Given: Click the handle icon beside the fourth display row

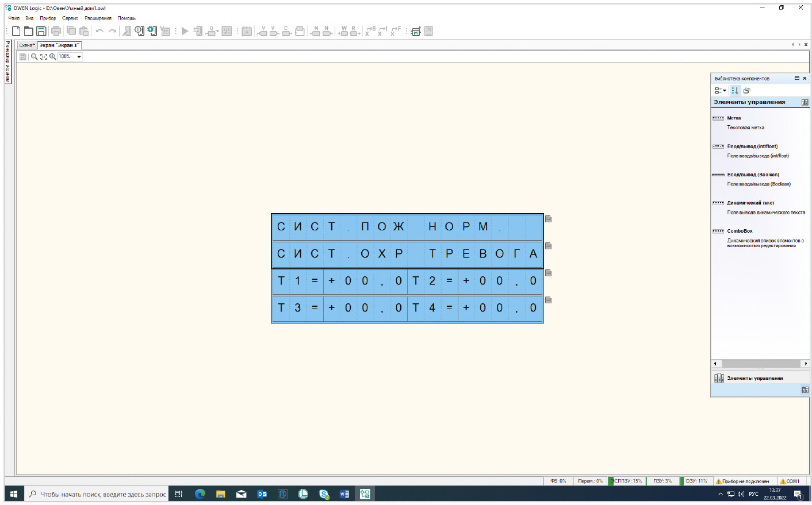Looking at the screenshot, I should click(549, 300).
